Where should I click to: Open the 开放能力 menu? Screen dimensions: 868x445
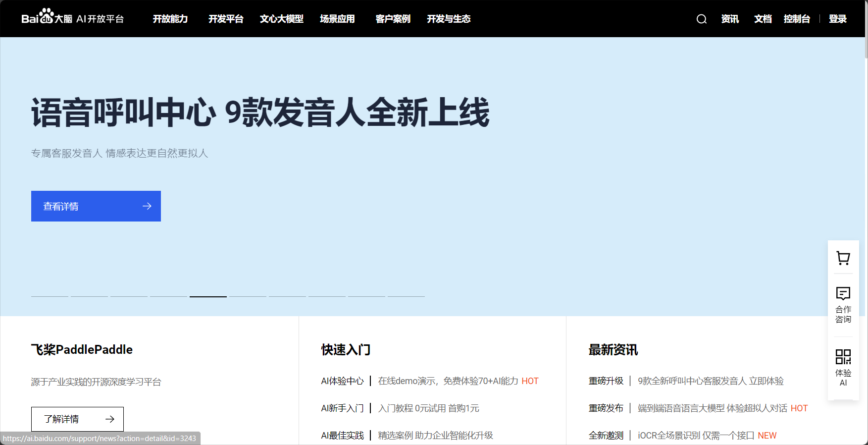click(170, 19)
